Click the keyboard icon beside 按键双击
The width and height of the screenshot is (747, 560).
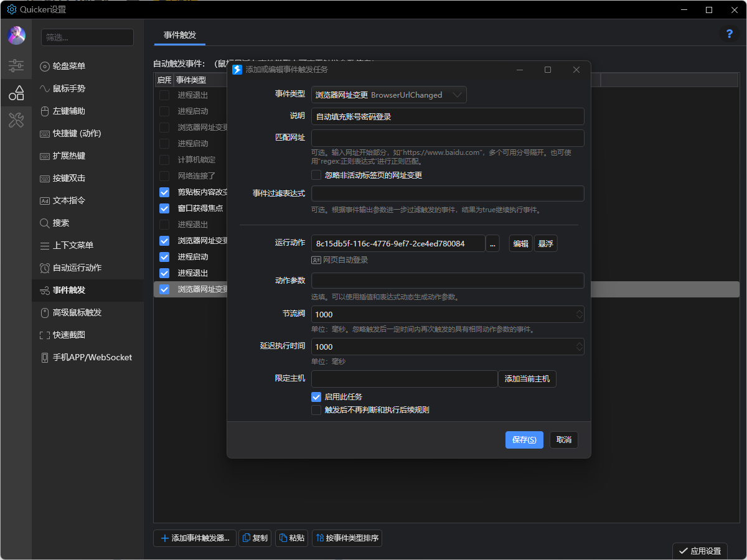(x=45, y=178)
